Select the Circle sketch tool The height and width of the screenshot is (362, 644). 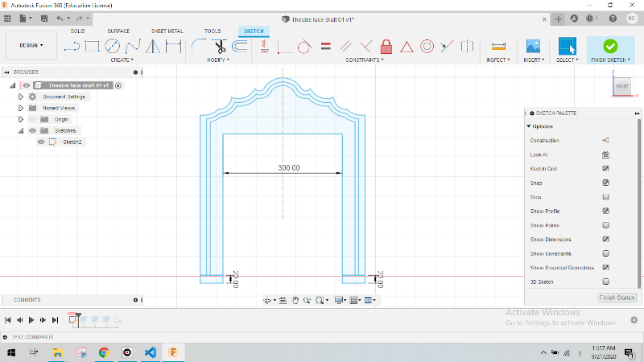click(112, 47)
